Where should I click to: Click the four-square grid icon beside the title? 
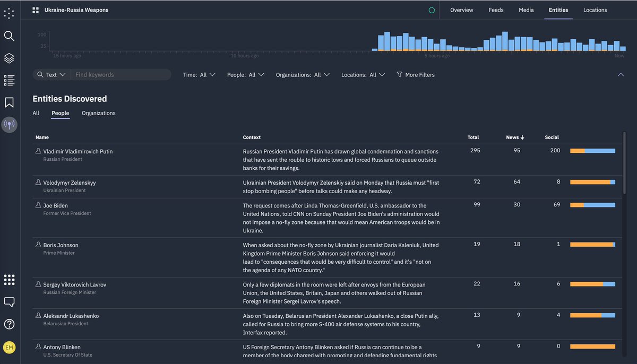[x=36, y=10]
